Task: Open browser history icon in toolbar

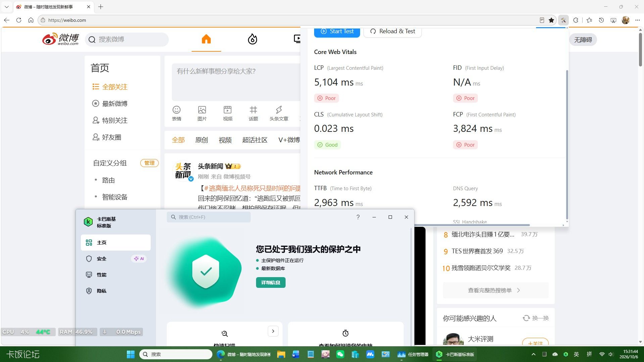Action: pos(601,20)
